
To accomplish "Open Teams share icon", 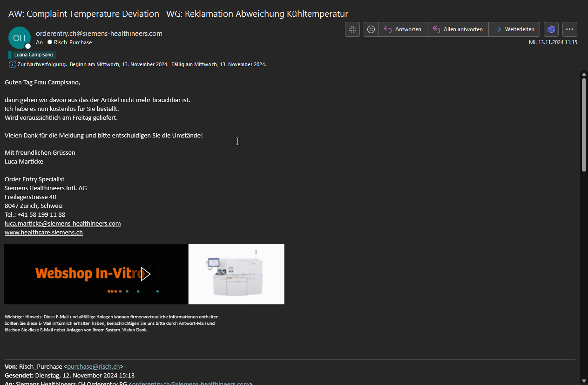I will click(x=551, y=29).
